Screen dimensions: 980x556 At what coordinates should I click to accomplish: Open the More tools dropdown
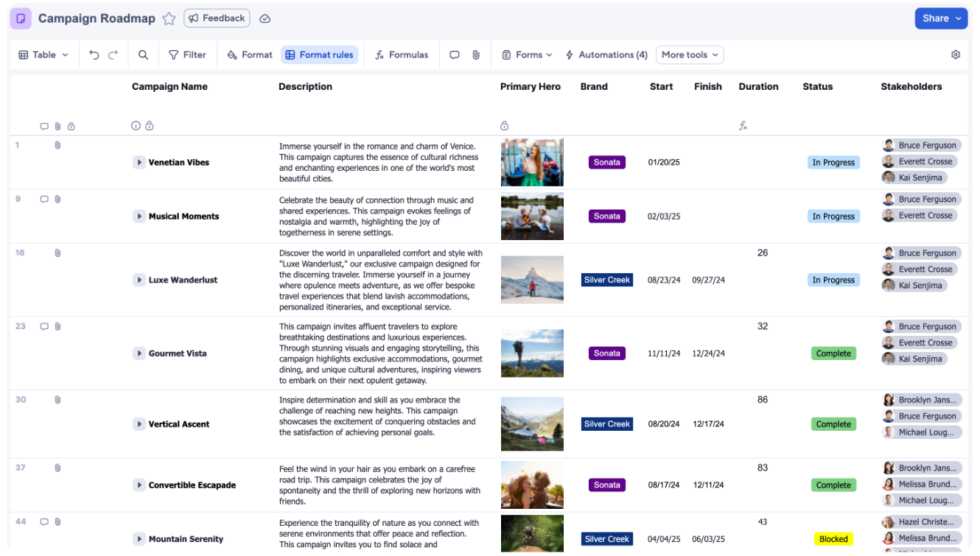(690, 54)
